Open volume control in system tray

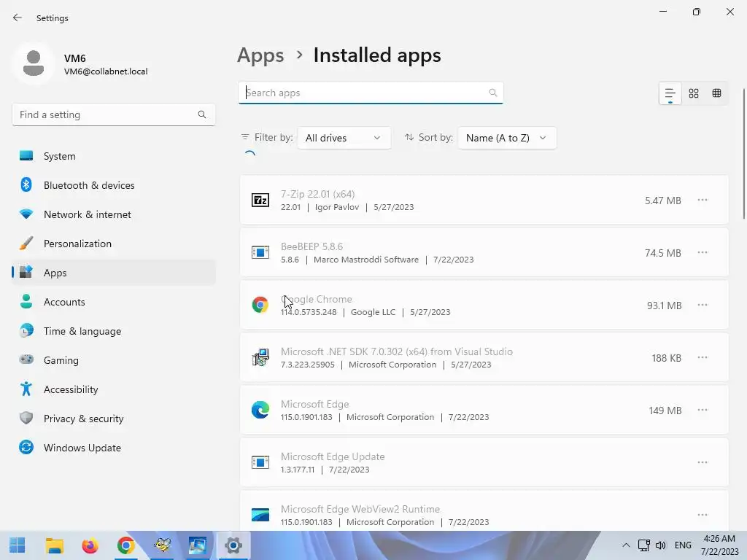660,545
